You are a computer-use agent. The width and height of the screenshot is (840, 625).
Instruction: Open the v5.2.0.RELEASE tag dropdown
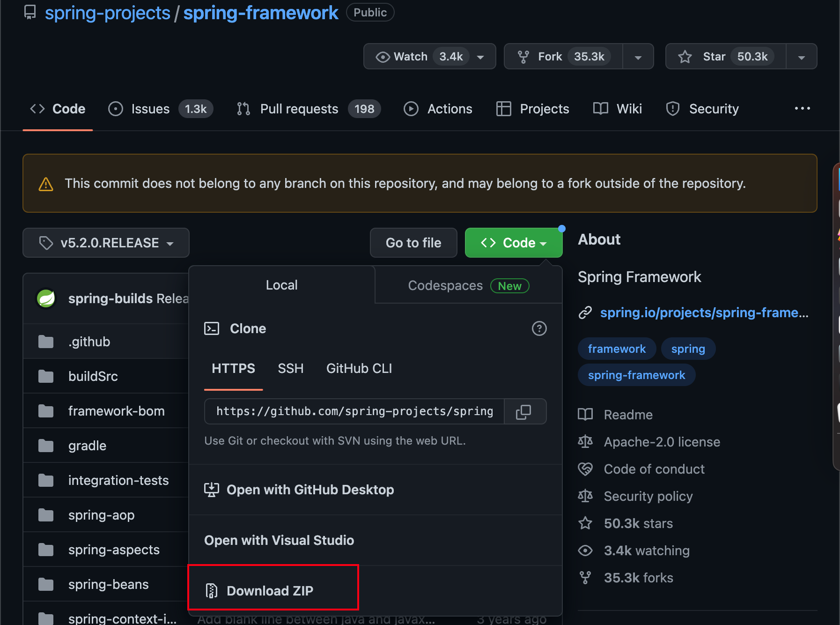(x=106, y=243)
